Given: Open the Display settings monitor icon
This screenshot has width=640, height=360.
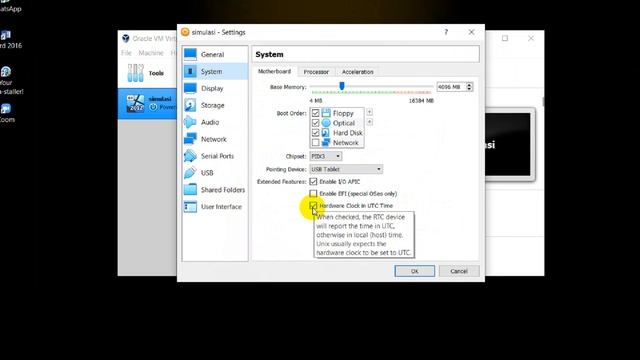Looking at the screenshot, I should (190, 88).
